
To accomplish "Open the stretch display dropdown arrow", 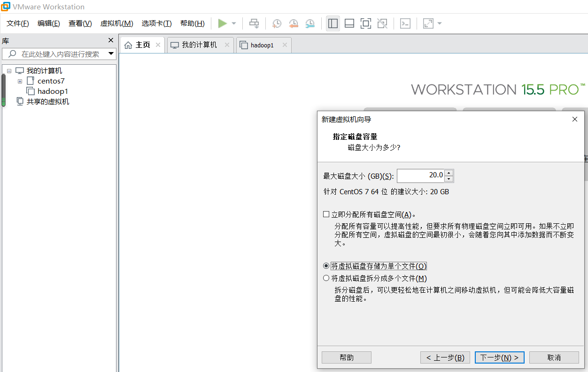I will [x=440, y=23].
